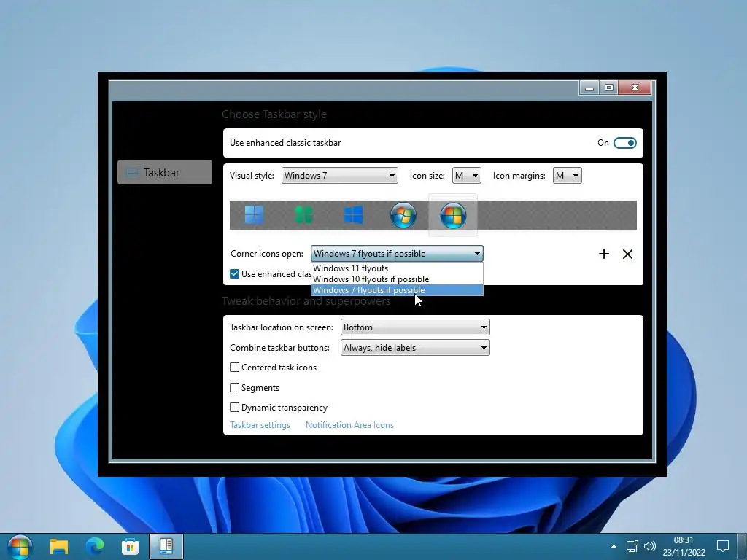Click the Show desktop strip at taskbar end
Viewport: 747px width, 560px height.
click(742, 547)
